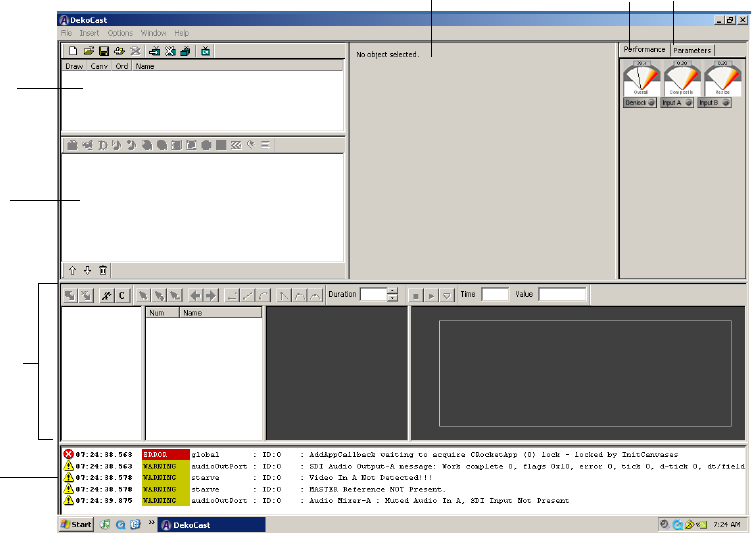Screen dimensions: 752x533
Task: Click the teal device icon crossed with X
Action: point(170,51)
